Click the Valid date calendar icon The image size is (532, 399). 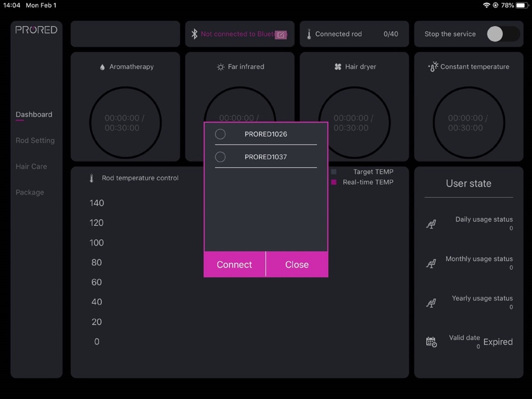coord(431,342)
